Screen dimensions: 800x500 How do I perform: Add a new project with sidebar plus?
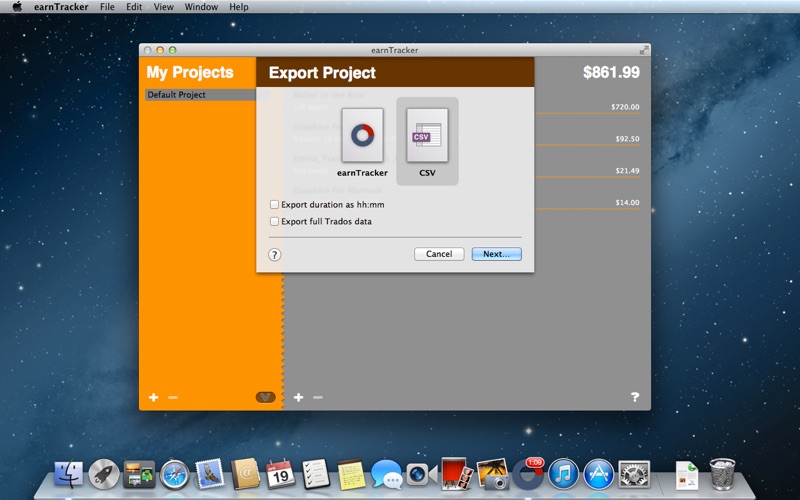click(154, 397)
